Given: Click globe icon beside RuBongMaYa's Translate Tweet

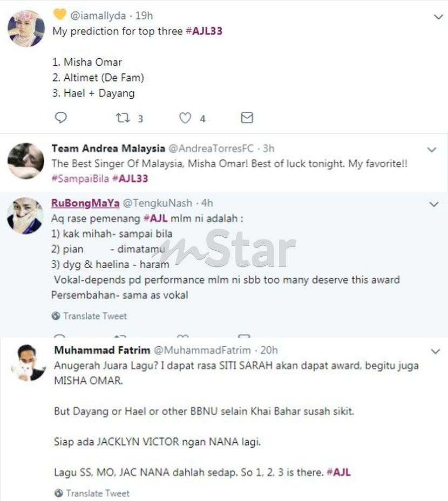Looking at the screenshot, I should pos(56,315).
